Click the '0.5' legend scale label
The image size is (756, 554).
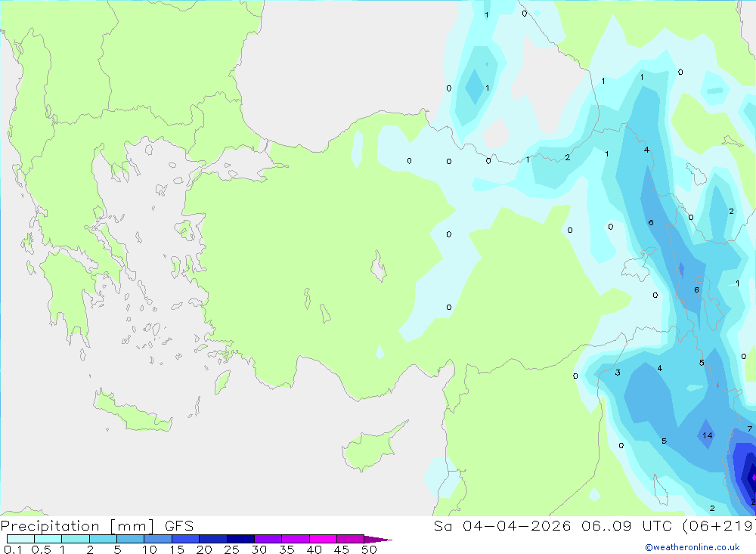click(41, 549)
